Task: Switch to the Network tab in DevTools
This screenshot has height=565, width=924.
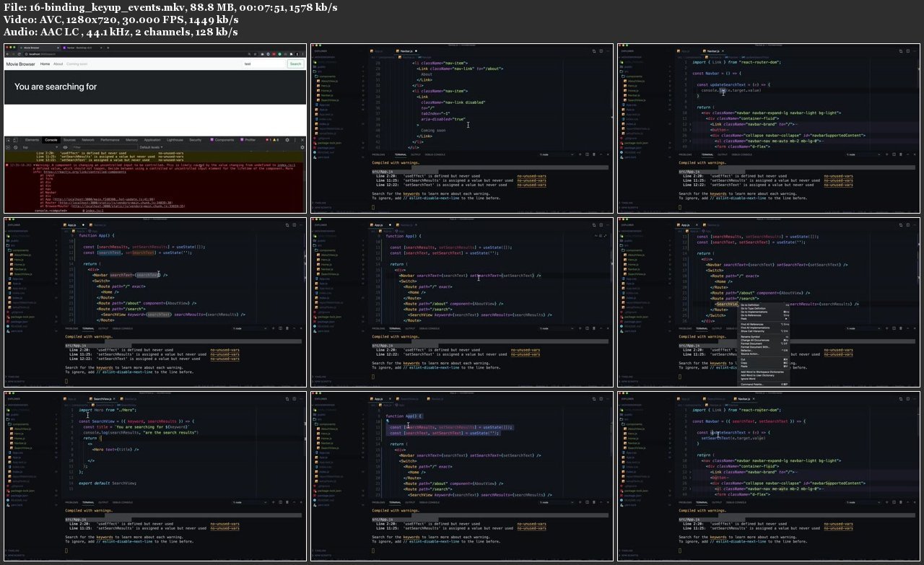Action: [x=88, y=140]
